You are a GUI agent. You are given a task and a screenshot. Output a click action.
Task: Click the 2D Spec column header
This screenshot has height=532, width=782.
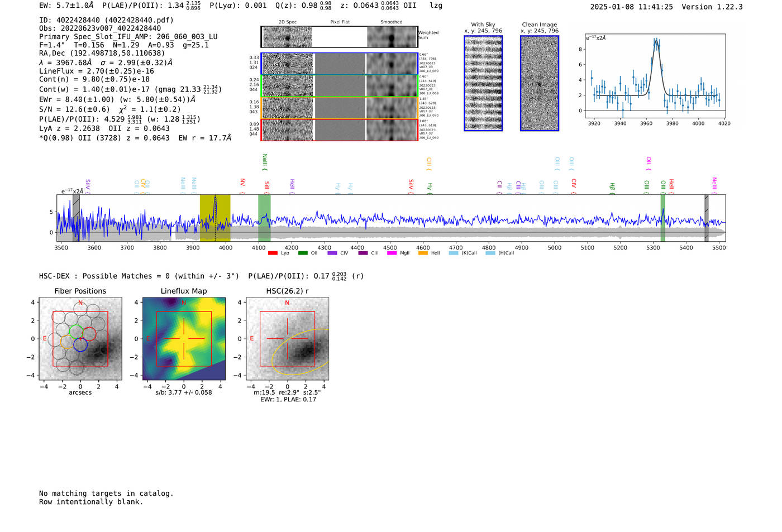coord(288,22)
